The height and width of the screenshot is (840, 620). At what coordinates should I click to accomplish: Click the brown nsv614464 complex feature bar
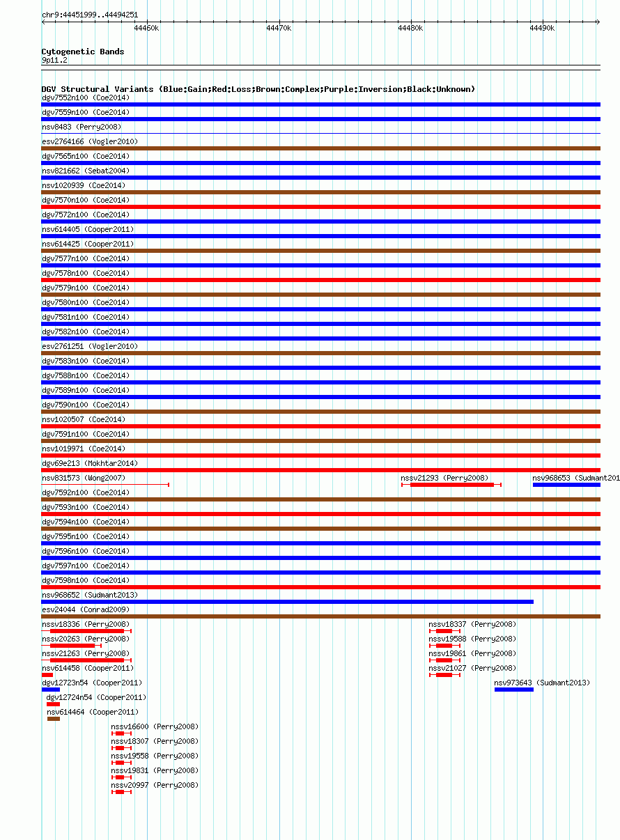tap(54, 719)
